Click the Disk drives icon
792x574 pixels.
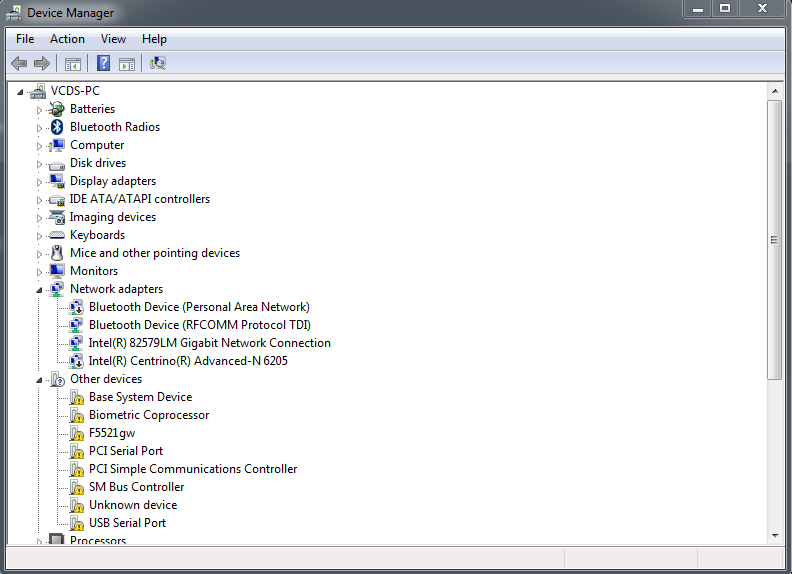(x=57, y=165)
